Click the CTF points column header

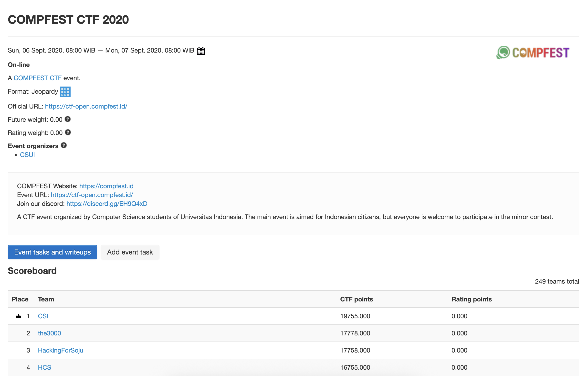click(x=356, y=299)
